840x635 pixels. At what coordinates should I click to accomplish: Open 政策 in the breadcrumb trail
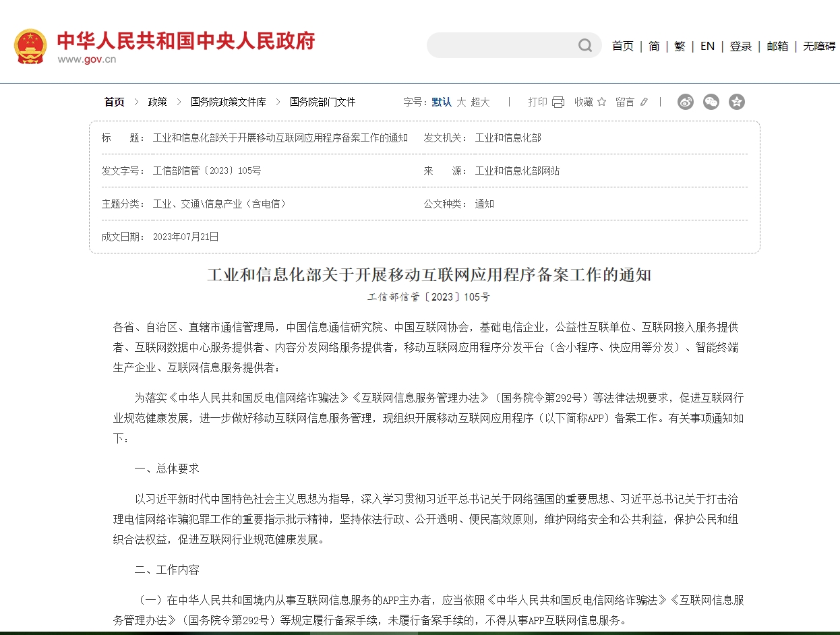156,102
